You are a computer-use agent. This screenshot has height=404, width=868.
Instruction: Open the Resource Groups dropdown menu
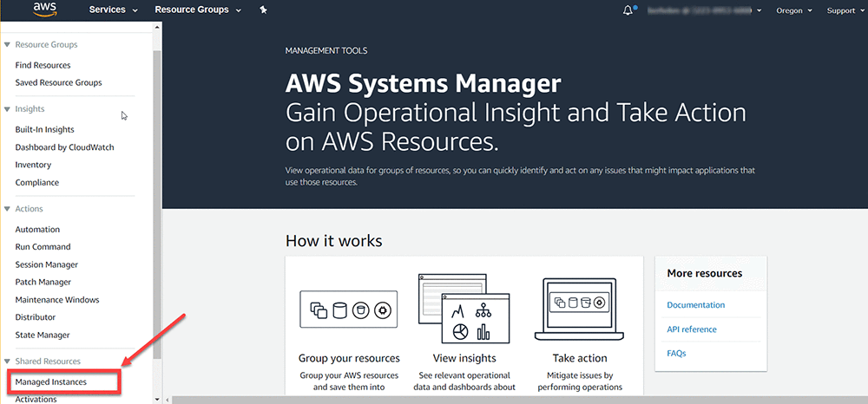point(198,10)
